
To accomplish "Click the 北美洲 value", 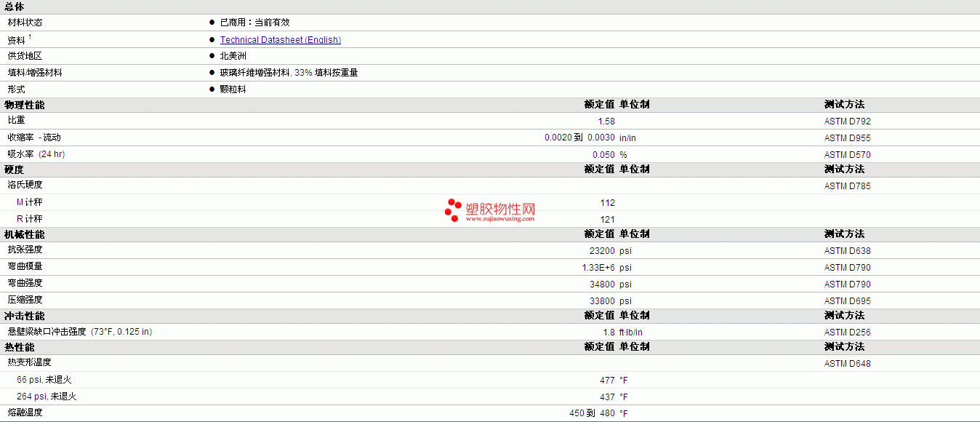I will click(233, 56).
